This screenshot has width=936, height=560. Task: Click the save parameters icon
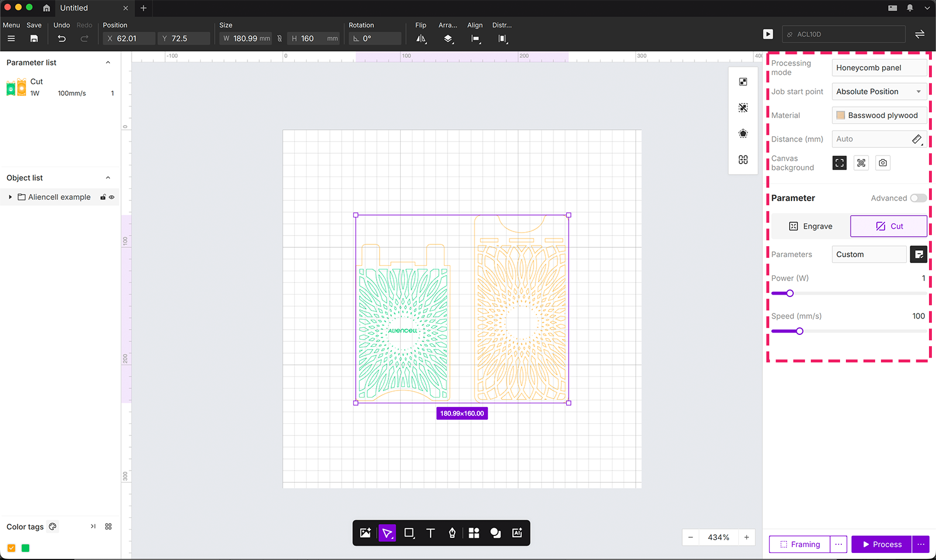[918, 254]
